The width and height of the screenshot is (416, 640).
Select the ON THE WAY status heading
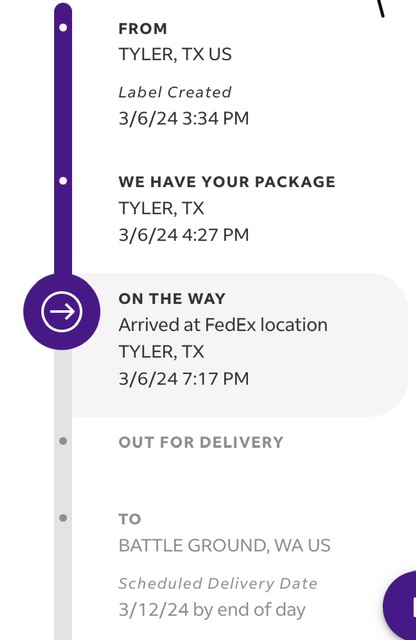pos(172,299)
